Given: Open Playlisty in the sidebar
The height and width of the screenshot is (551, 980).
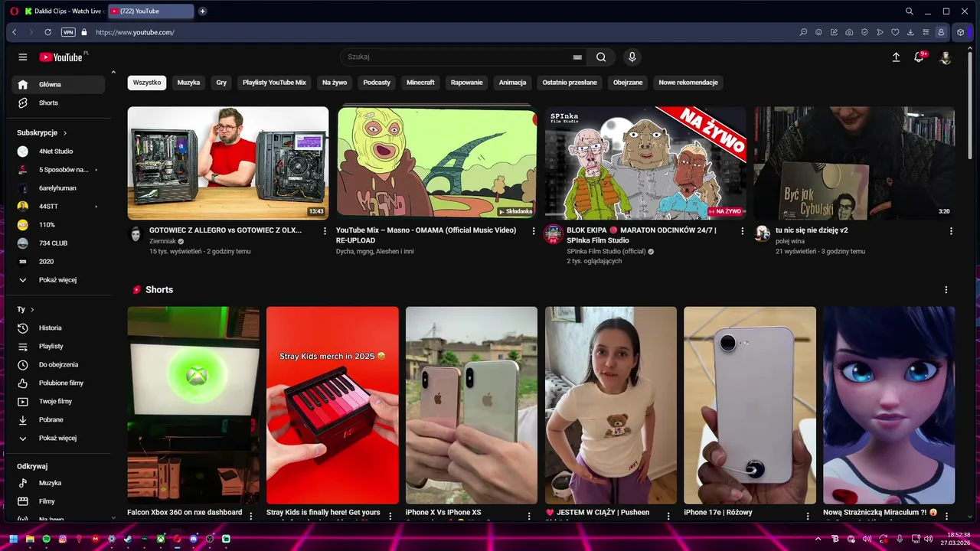Looking at the screenshot, I should click(58, 346).
